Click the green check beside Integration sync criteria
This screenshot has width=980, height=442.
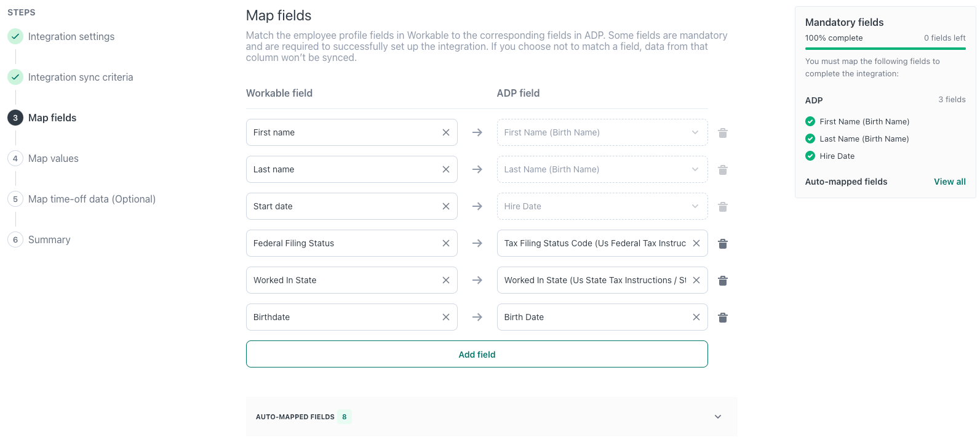pyautogui.click(x=15, y=77)
